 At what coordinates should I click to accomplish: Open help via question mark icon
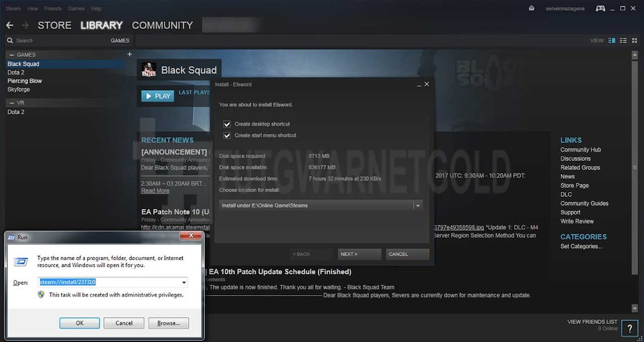(x=629, y=328)
